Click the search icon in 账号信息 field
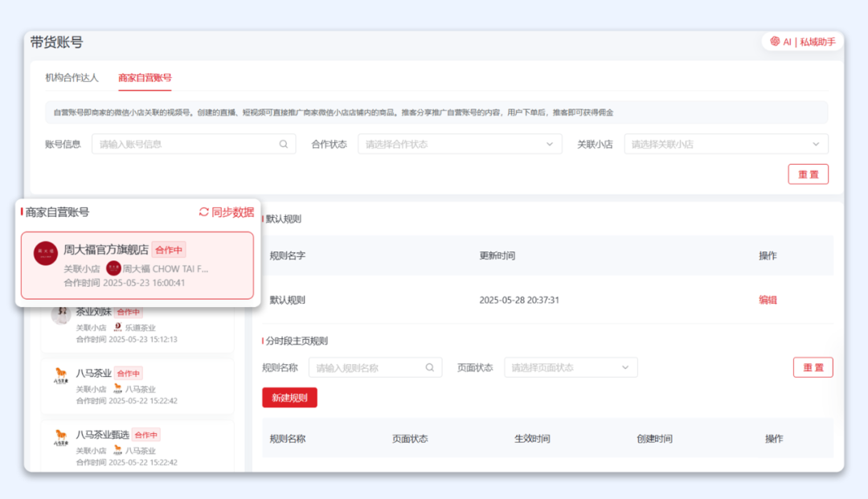 (x=284, y=145)
